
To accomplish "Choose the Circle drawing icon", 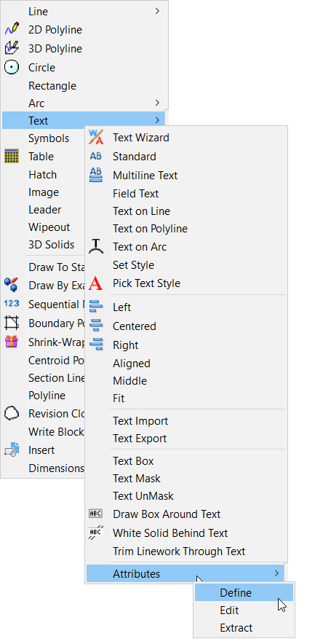I will pos(12,67).
